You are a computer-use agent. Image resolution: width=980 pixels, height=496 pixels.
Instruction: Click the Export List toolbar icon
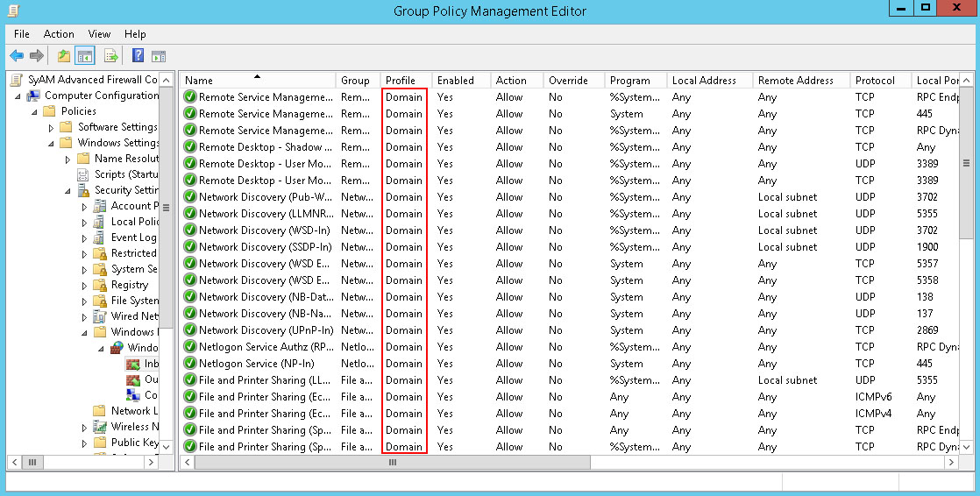tap(111, 56)
